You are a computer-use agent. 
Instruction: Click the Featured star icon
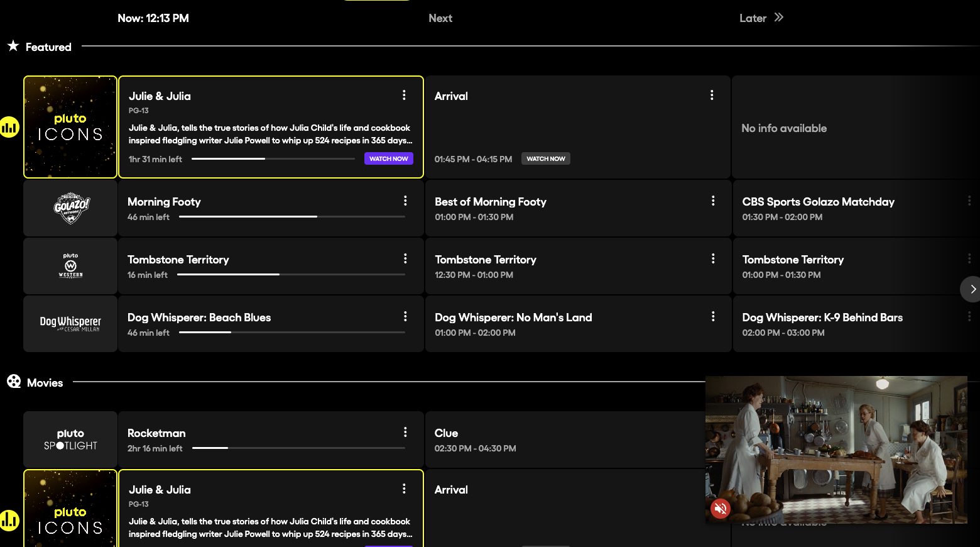(13, 46)
